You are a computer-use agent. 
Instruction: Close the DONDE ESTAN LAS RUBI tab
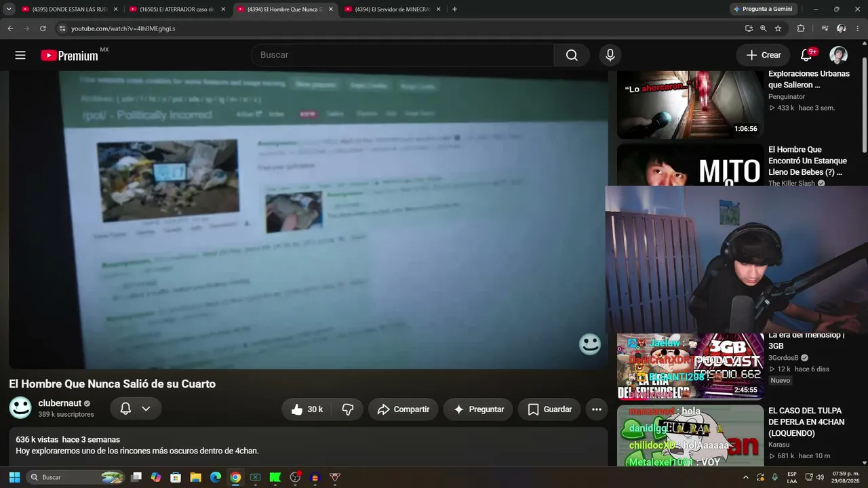(115, 9)
